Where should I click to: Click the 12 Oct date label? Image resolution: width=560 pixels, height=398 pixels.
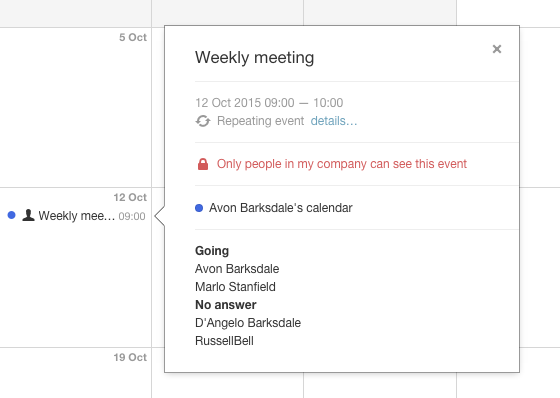pyautogui.click(x=130, y=197)
